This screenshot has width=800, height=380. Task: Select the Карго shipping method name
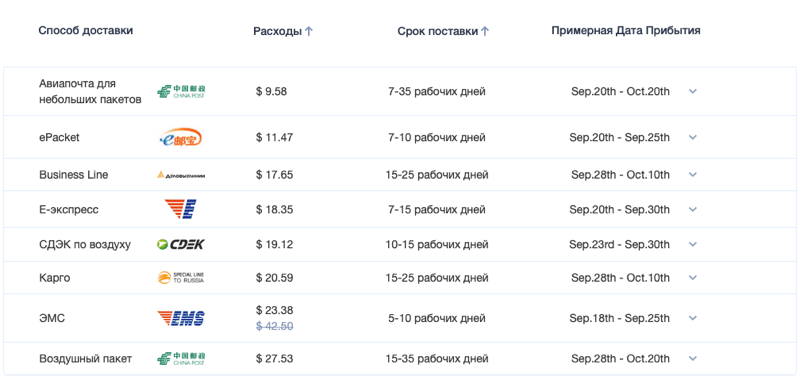(55, 278)
